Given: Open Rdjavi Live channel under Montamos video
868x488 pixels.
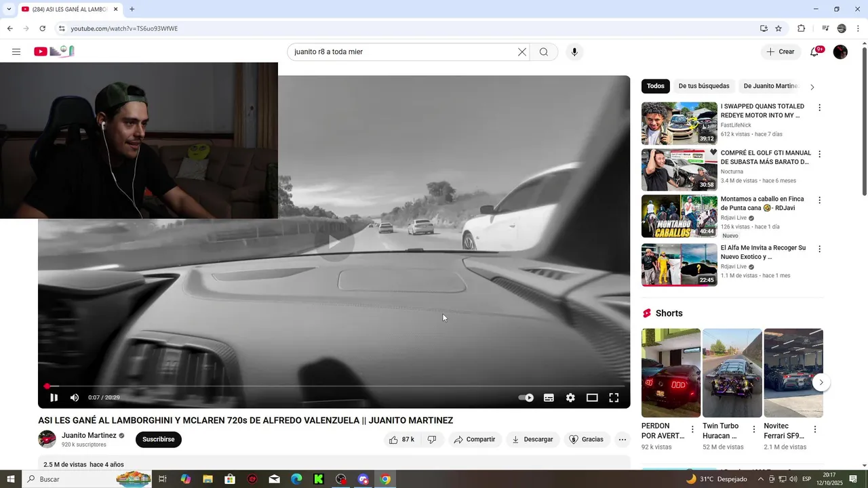Looking at the screenshot, I should pyautogui.click(x=734, y=218).
